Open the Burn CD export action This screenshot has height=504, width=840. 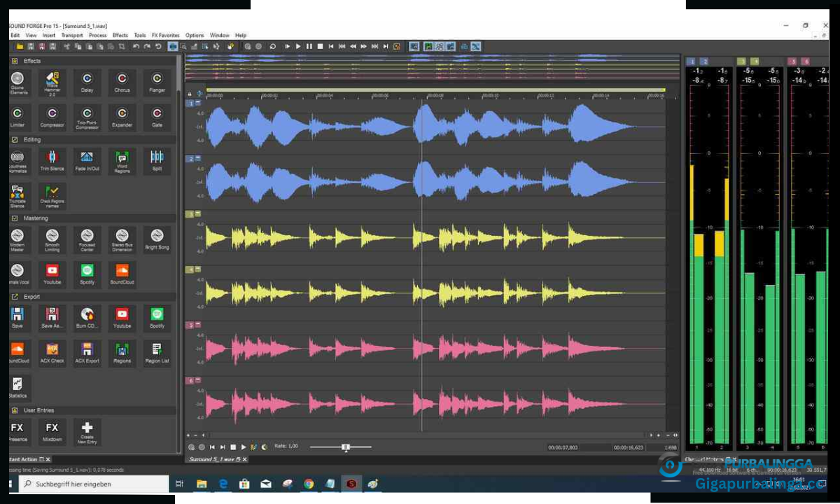(87, 318)
